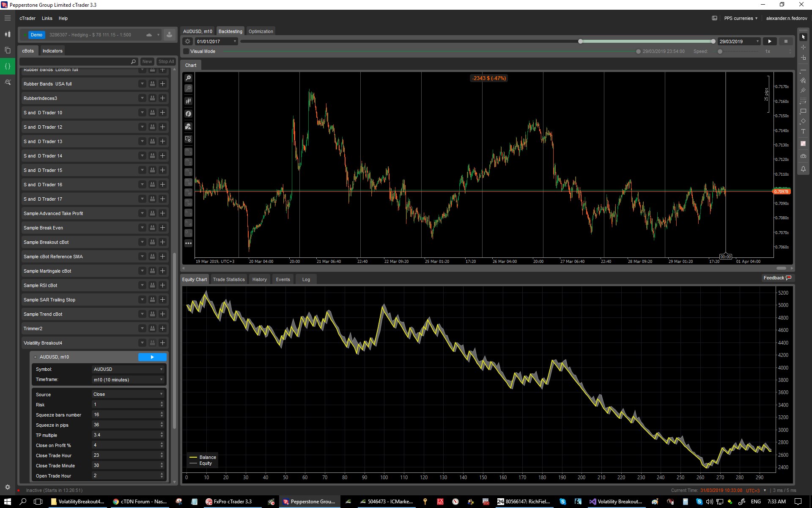This screenshot has width=812, height=508.
Task: Click the Speed slider handle
Action: [x=720, y=52]
